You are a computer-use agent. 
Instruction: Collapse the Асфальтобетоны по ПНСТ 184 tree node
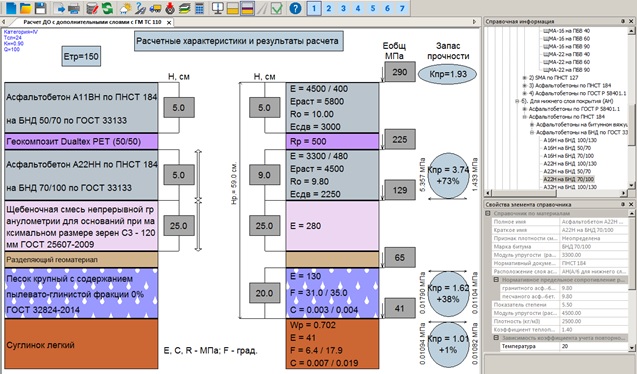tap(524, 117)
